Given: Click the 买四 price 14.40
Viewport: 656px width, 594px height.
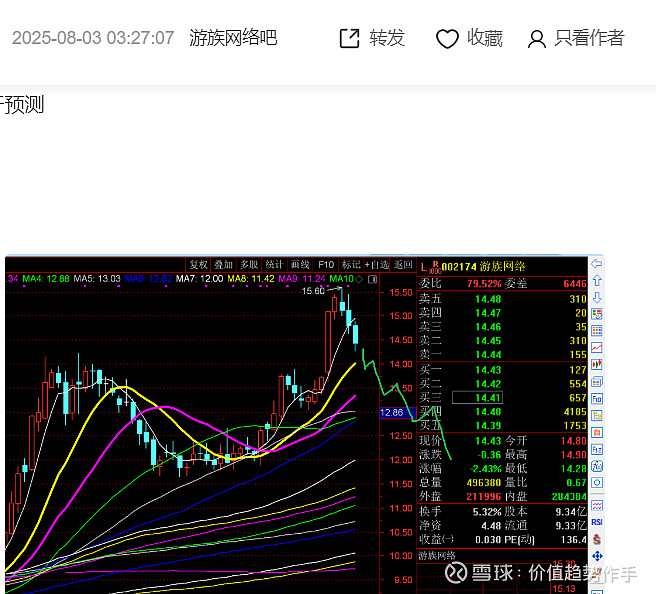Looking at the screenshot, I should tap(488, 412).
